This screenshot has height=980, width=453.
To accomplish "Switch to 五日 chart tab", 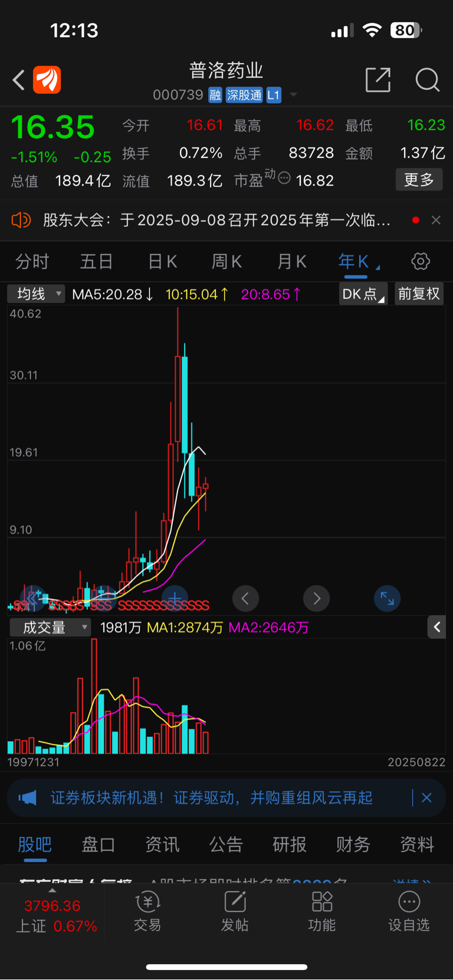I will 97,262.
